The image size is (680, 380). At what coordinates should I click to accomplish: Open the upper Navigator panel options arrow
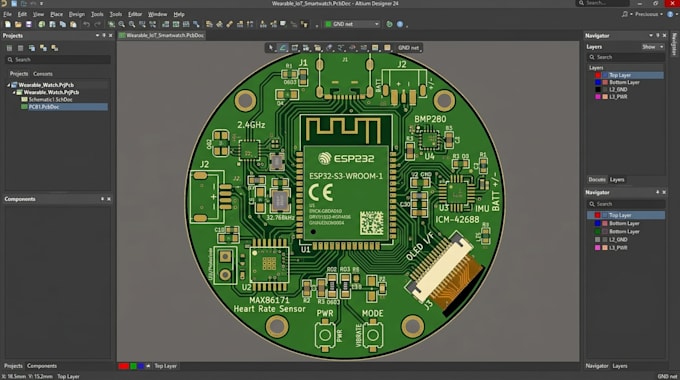tap(651, 36)
